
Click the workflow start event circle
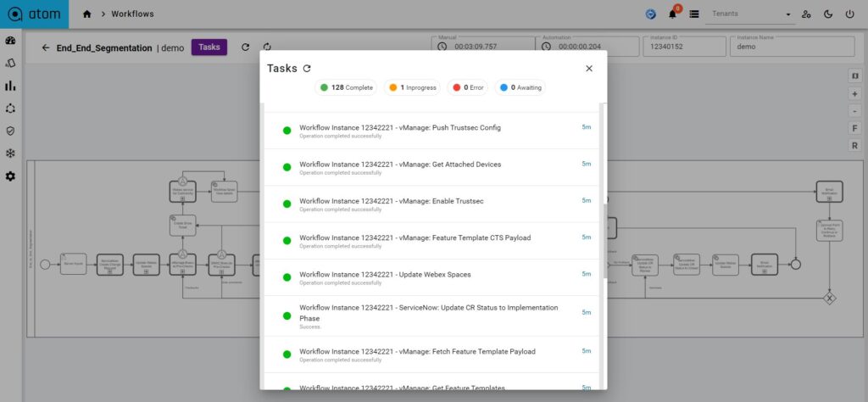coord(46,264)
